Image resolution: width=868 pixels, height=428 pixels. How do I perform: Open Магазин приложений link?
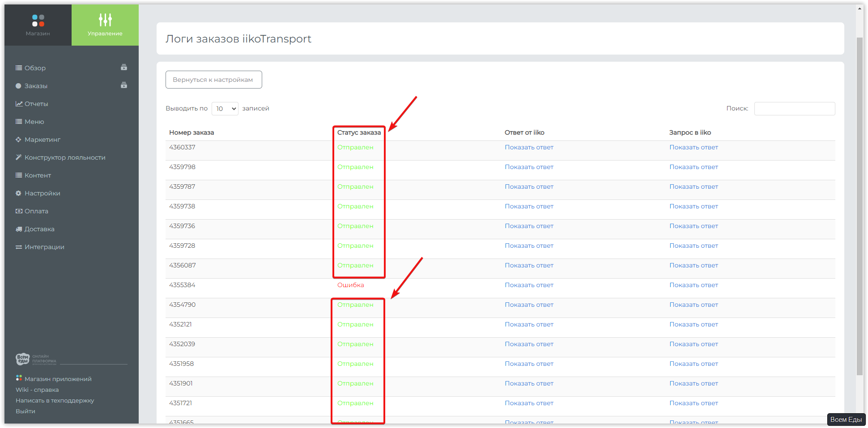pyautogui.click(x=58, y=379)
